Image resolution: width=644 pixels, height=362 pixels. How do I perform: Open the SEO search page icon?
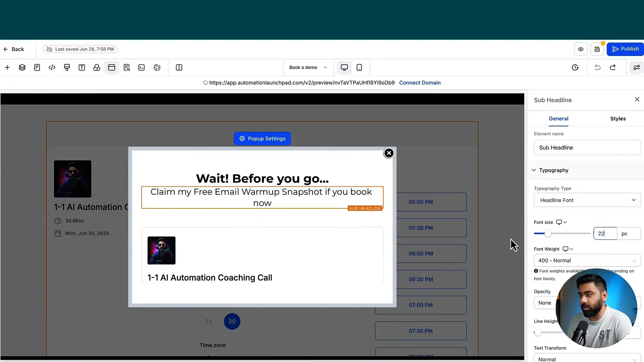(126, 67)
